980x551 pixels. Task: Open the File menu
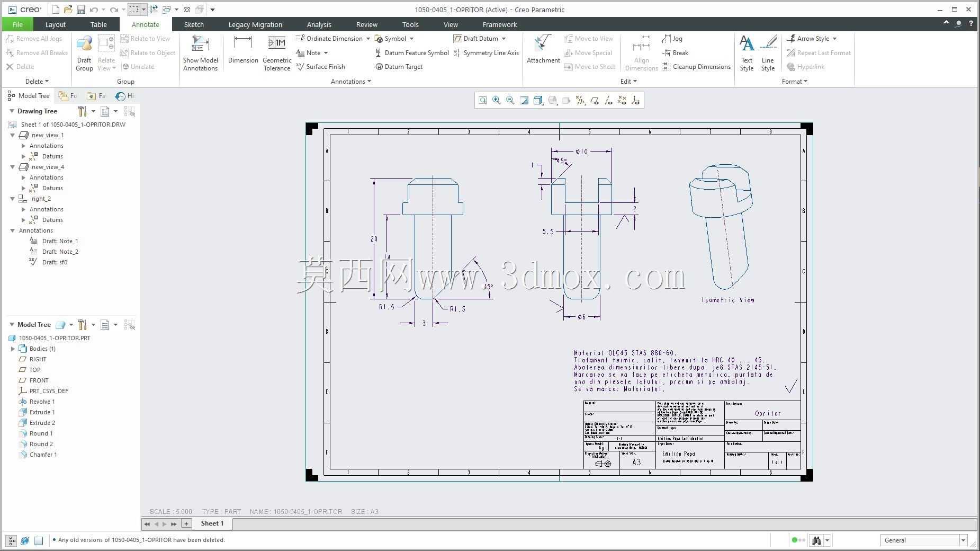click(x=17, y=24)
